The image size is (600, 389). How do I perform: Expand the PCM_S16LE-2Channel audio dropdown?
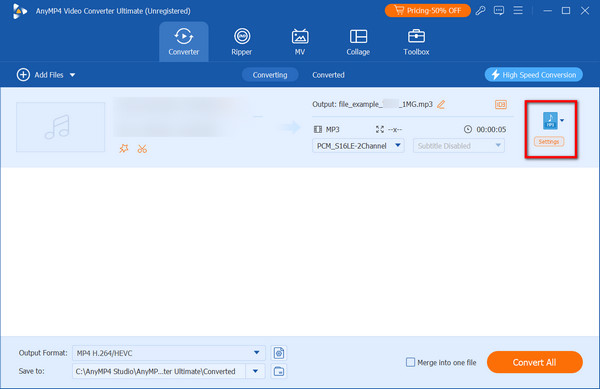(358, 146)
